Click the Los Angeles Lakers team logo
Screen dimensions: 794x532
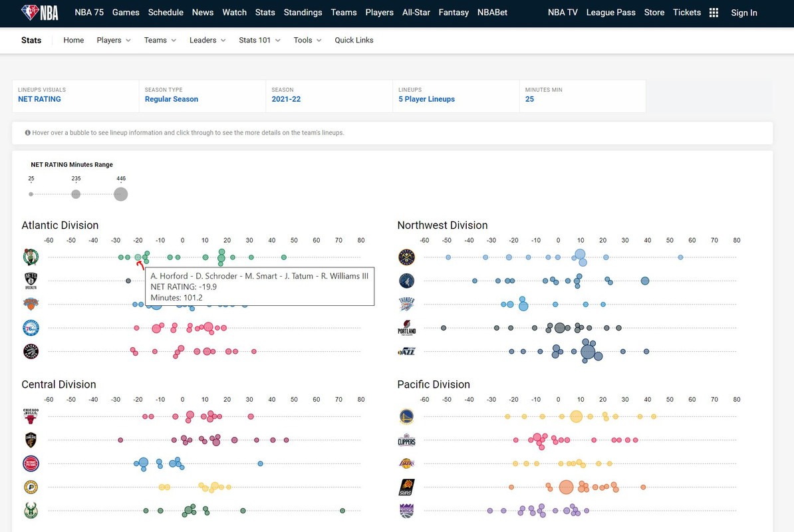406,464
